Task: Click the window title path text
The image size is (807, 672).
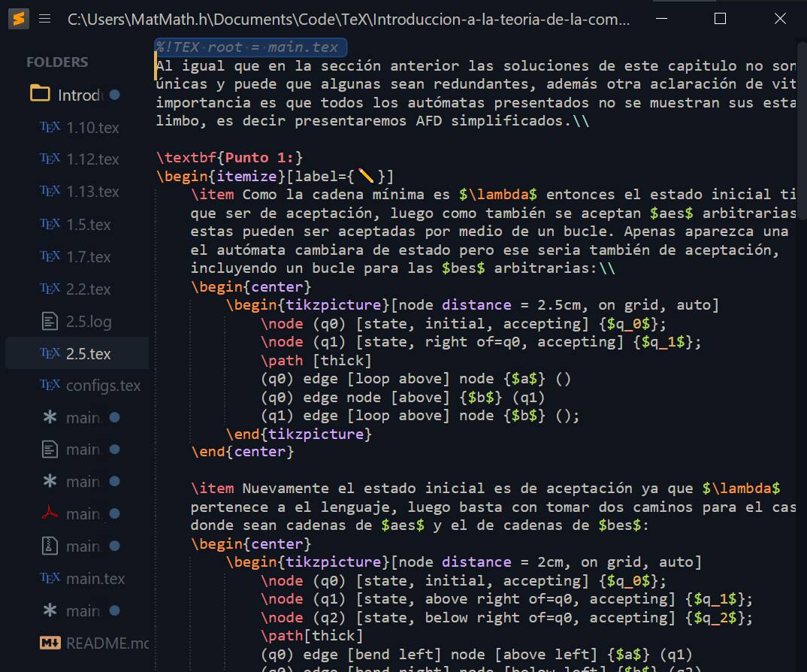Action: [349, 20]
